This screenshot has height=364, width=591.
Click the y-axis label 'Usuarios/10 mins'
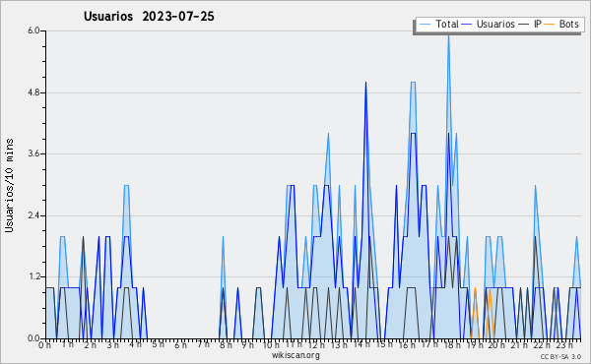[9, 185]
